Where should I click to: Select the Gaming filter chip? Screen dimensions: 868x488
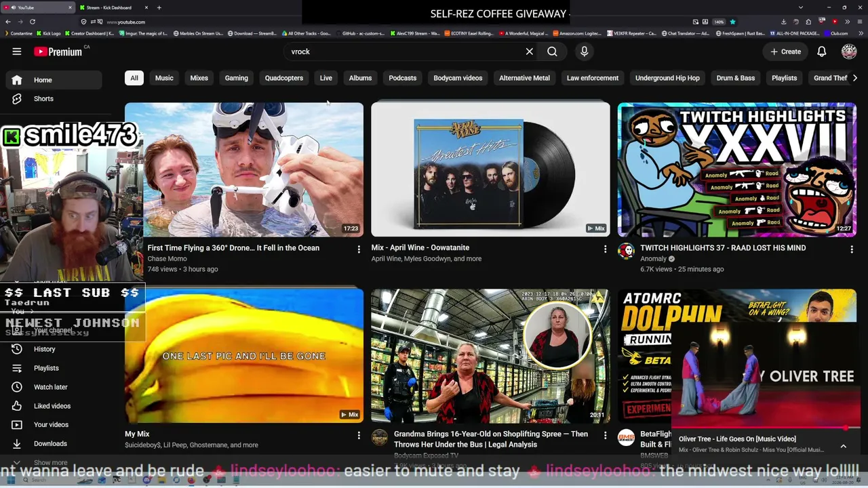(x=236, y=78)
